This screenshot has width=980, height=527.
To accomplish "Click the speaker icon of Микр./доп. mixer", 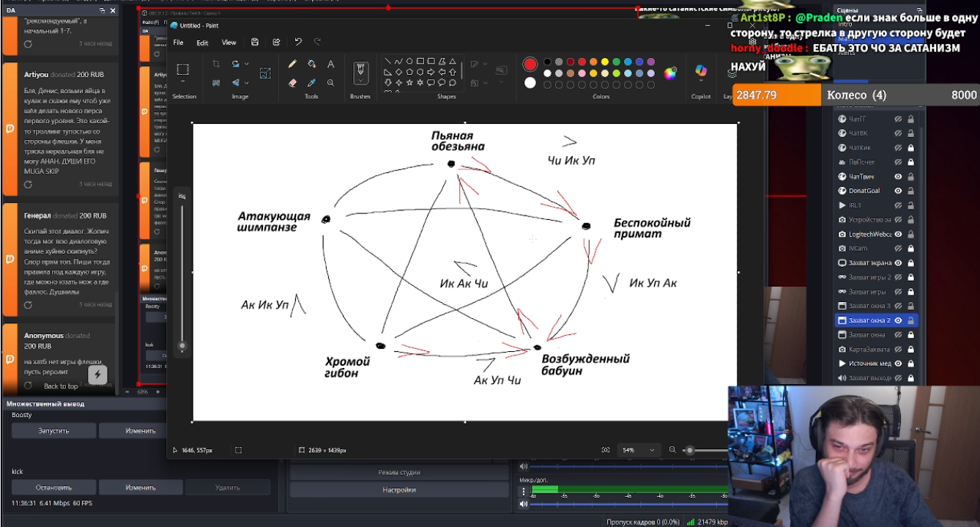I will click(x=524, y=504).
